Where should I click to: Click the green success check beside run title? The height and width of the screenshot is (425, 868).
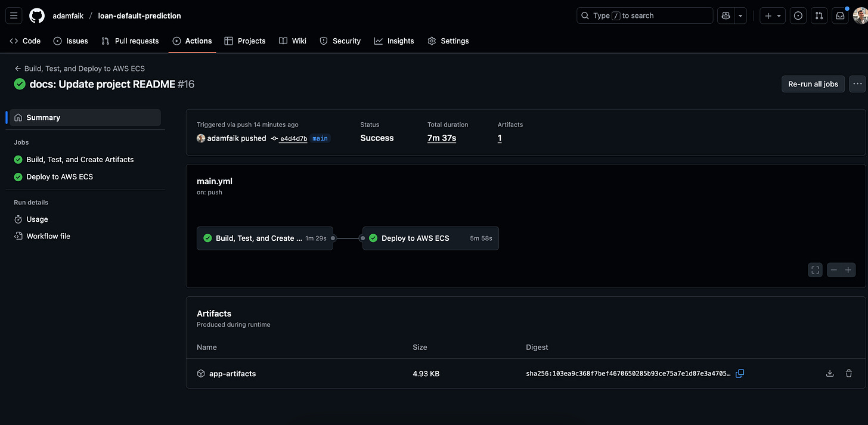coord(20,84)
